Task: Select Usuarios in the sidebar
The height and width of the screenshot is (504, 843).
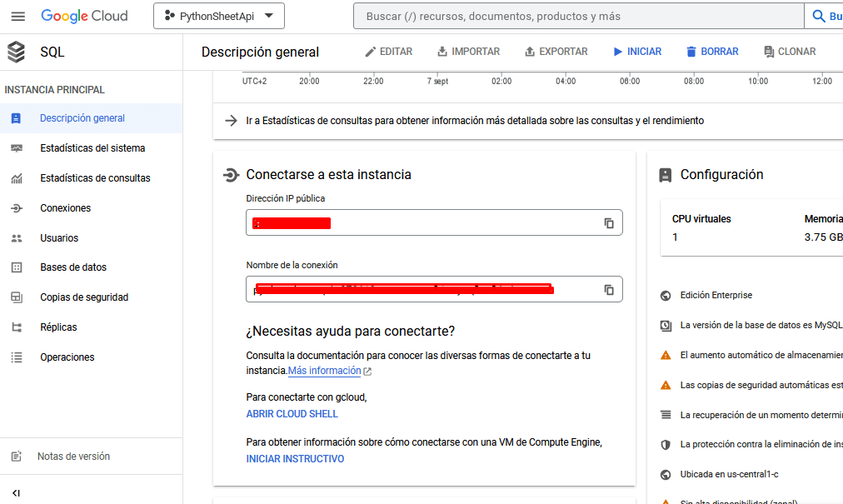Action: (x=59, y=238)
